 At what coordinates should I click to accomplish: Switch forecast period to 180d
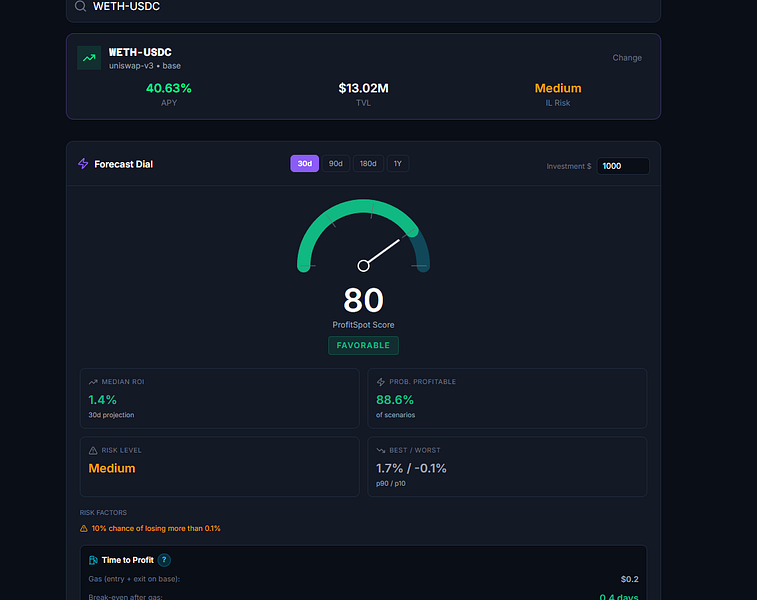point(368,164)
